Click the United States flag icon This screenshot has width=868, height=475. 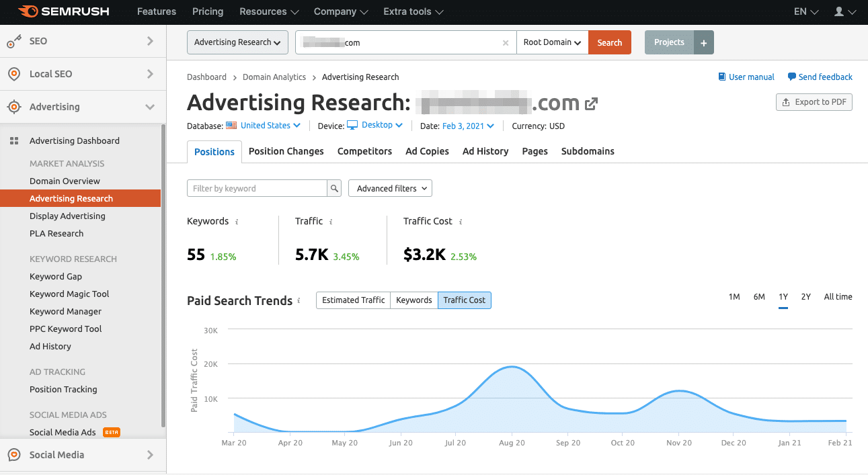tap(231, 126)
